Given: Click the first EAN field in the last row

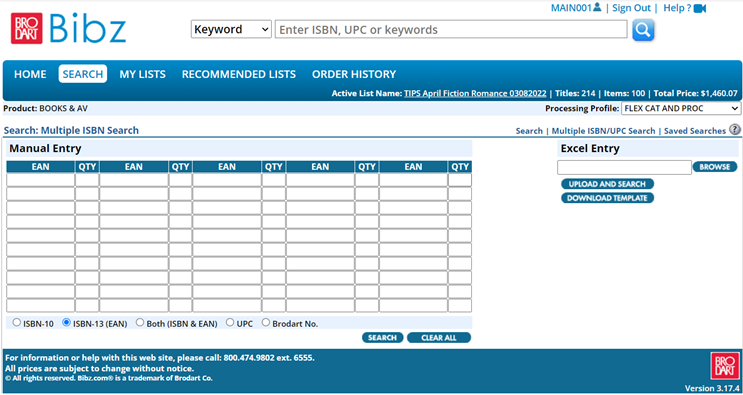Looking at the screenshot, I should 41,305.
